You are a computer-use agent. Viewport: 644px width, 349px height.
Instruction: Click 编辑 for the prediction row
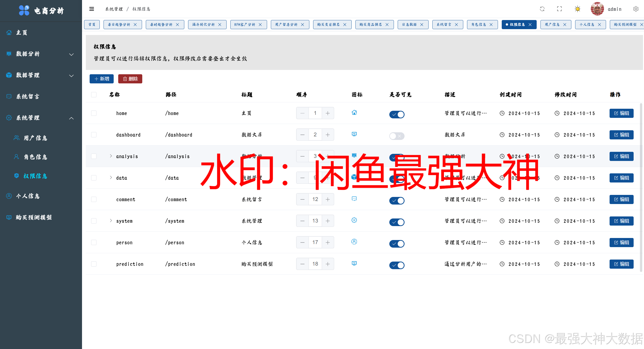(x=621, y=264)
